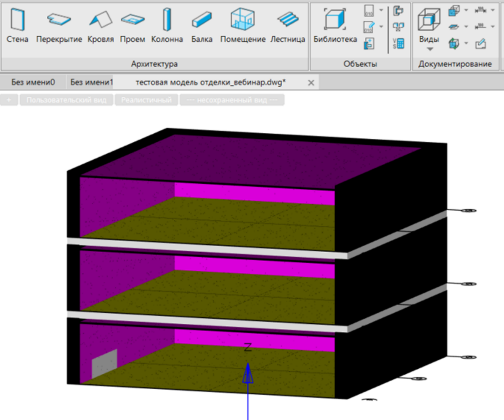Image resolution: width=504 pixels, height=420 pixels.
Task: Click the pencil annotation icon in Документирование
Action: (480, 43)
